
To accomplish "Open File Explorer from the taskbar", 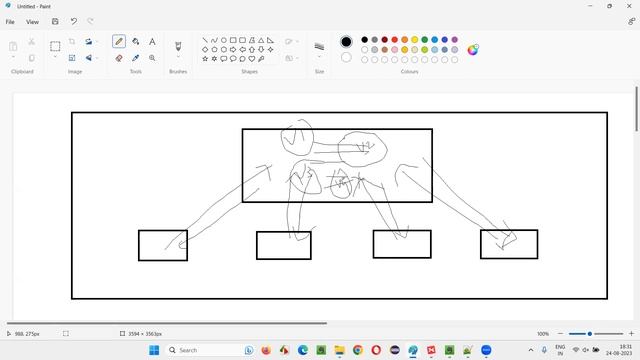I will tap(339, 350).
